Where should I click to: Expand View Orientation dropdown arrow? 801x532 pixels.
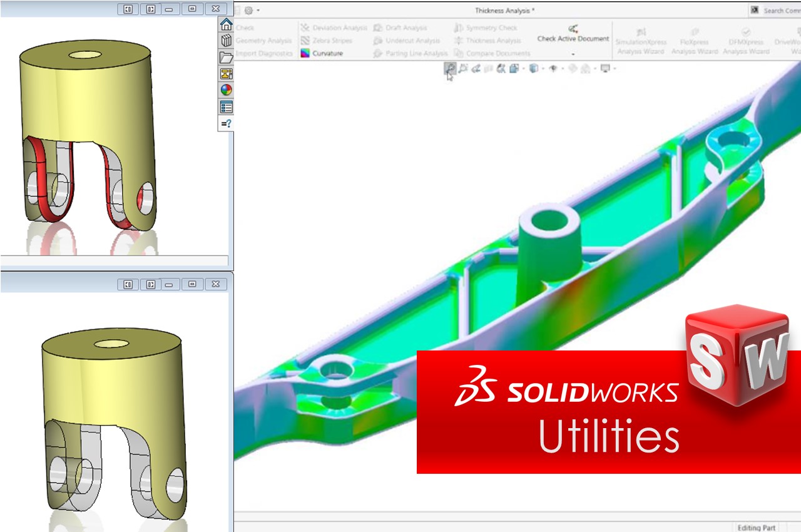[524, 68]
